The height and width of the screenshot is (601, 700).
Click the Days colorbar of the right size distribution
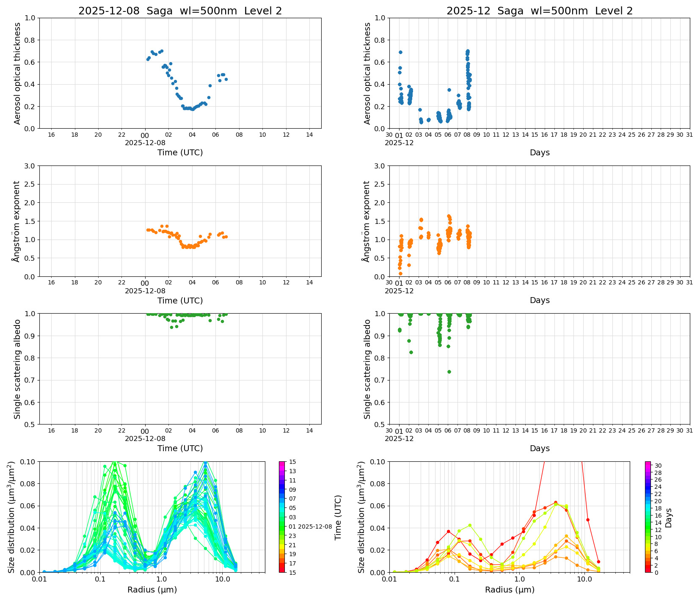coord(648,516)
